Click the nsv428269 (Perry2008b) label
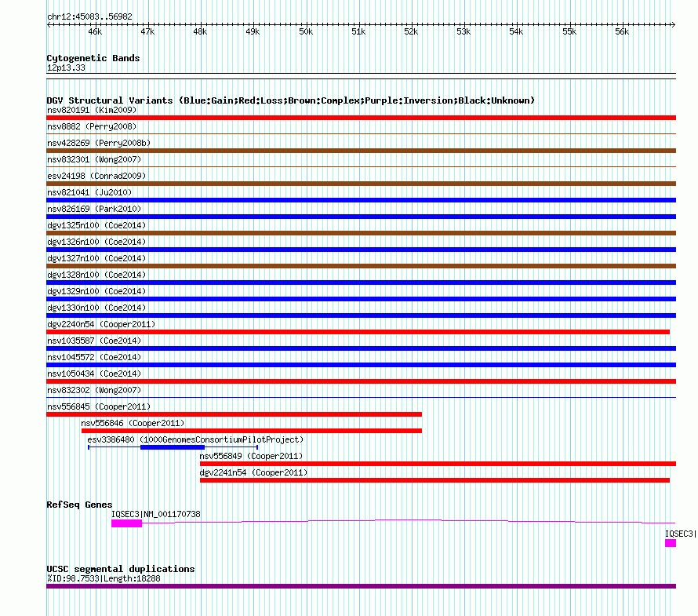This screenshot has width=698, height=616. pos(99,143)
